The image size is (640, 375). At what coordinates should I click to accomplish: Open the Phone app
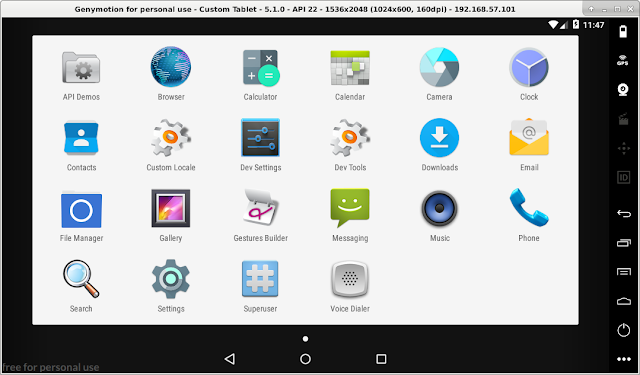point(529,216)
